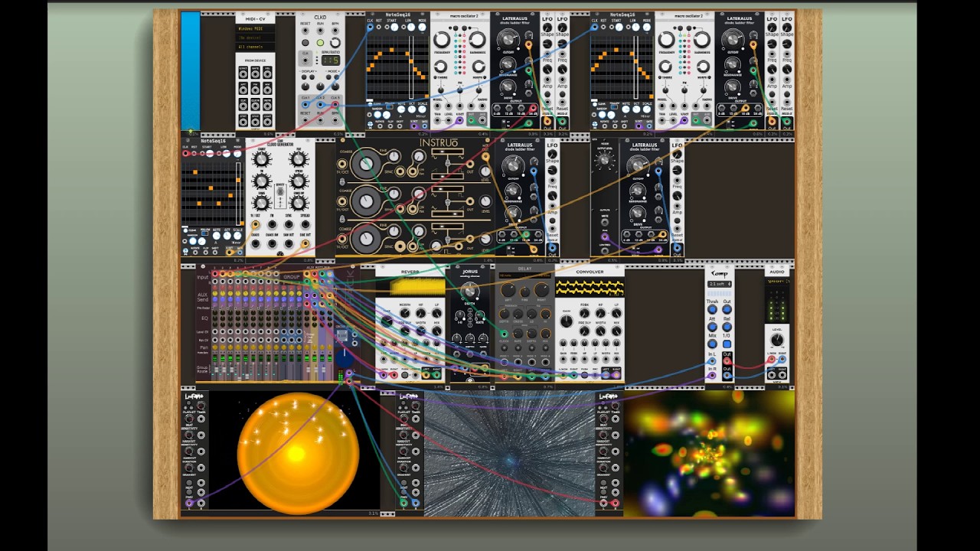Click the REVERB waveform display
The width and height of the screenshot is (980, 551).
point(411,288)
